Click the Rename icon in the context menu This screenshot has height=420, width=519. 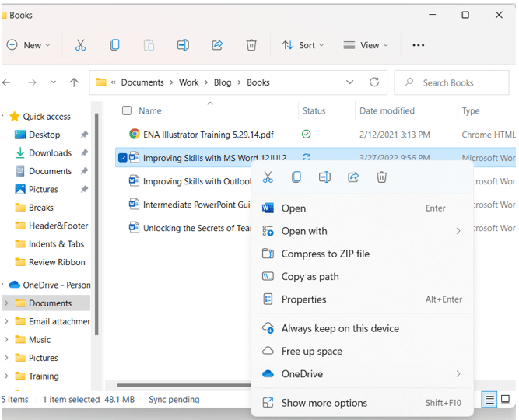click(324, 177)
